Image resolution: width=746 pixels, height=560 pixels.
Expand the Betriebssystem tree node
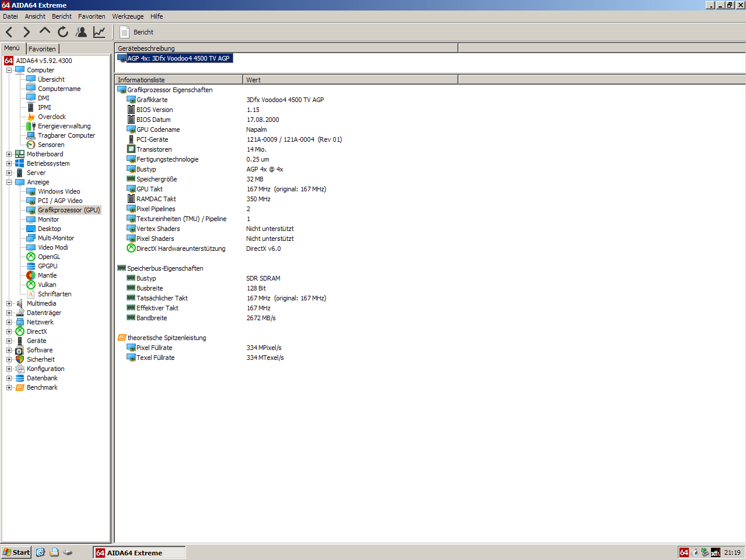click(x=9, y=163)
